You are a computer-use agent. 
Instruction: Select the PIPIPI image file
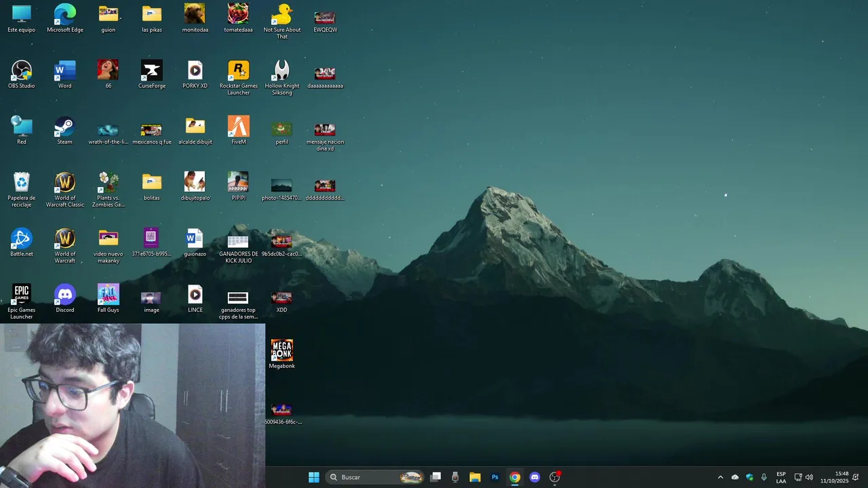click(238, 186)
